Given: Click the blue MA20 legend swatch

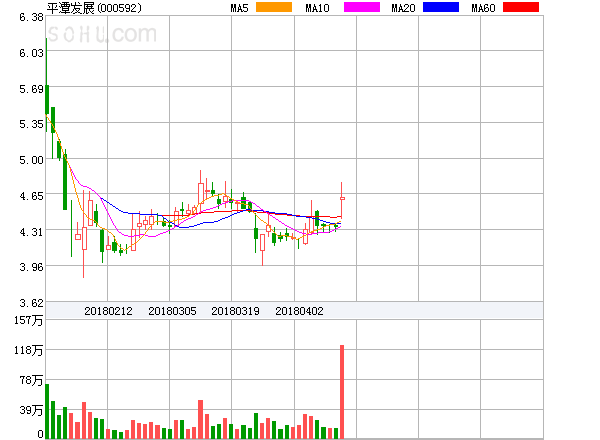Looking at the screenshot, I should (441, 7).
